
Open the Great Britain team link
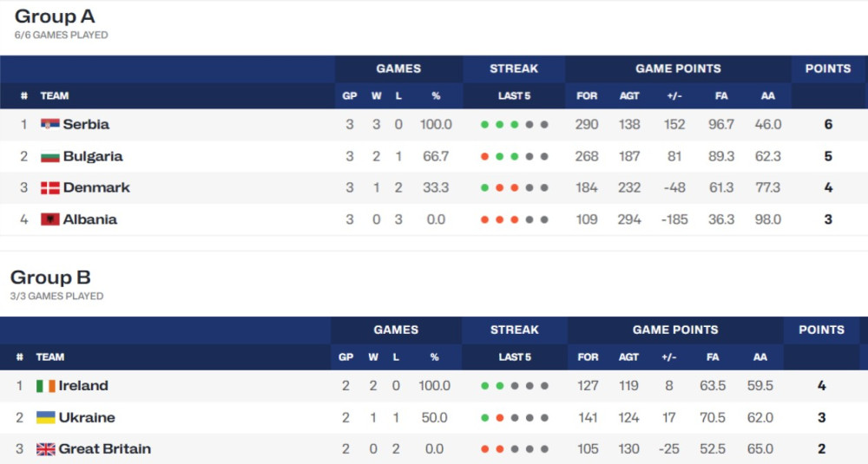(x=105, y=449)
